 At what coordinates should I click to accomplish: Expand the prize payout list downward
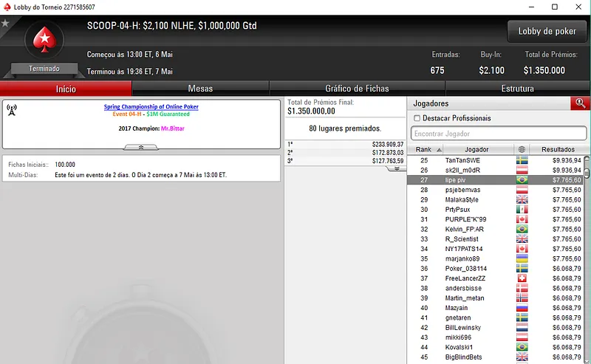(397, 168)
